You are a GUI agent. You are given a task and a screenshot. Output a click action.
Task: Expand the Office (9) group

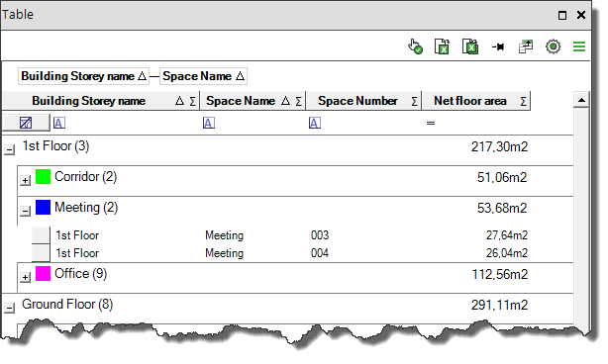tap(25, 277)
